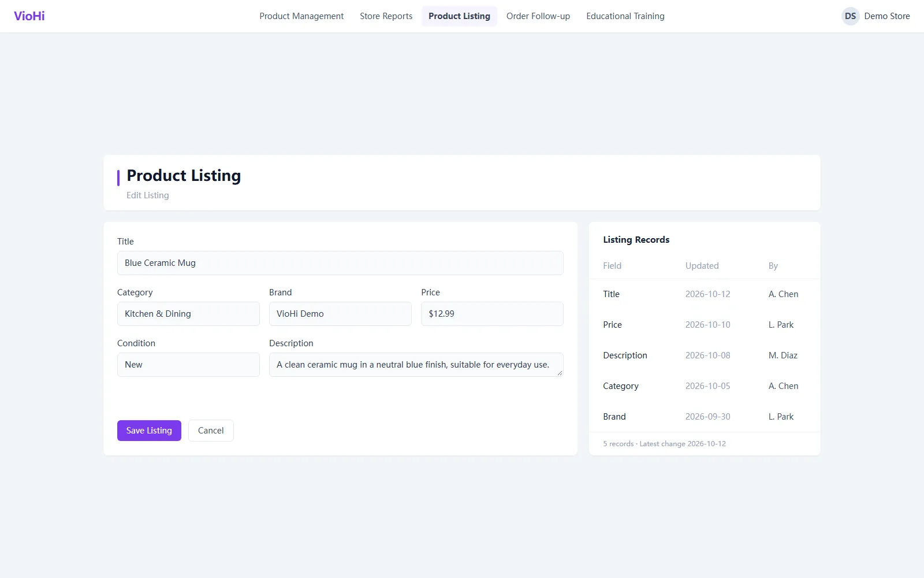Open the Demo Store account name
The width and height of the screenshot is (924, 578).
pyautogui.click(x=887, y=16)
